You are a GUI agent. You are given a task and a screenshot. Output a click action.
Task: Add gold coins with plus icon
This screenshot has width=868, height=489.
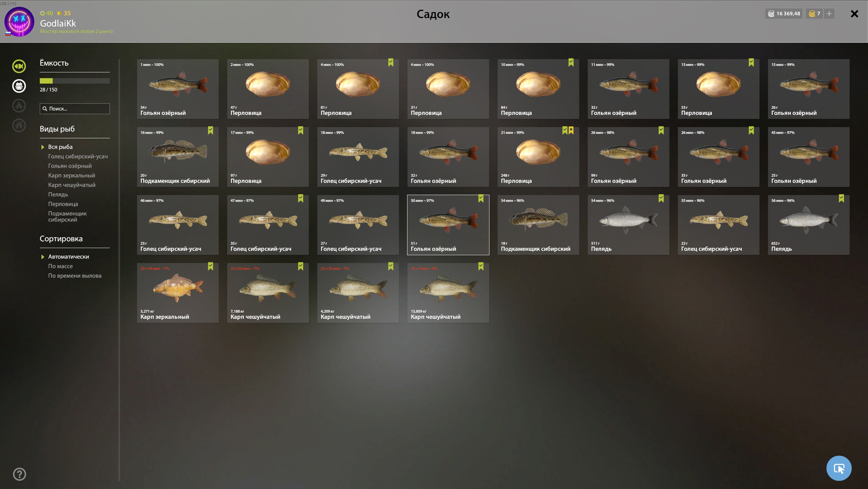coord(829,14)
